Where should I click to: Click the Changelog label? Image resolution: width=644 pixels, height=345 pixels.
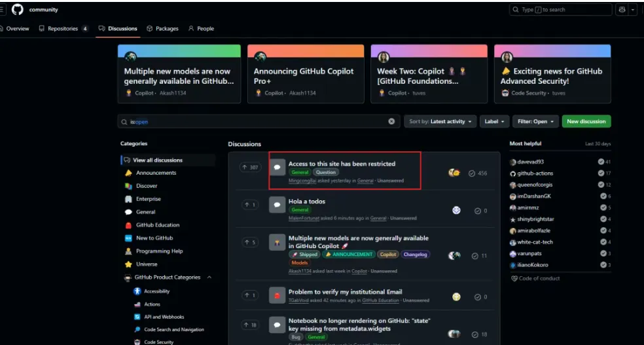(415, 255)
